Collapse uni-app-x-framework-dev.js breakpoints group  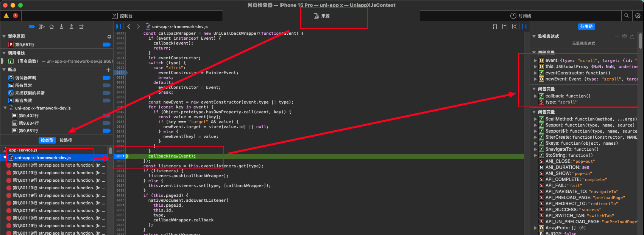pyautogui.click(x=5, y=108)
